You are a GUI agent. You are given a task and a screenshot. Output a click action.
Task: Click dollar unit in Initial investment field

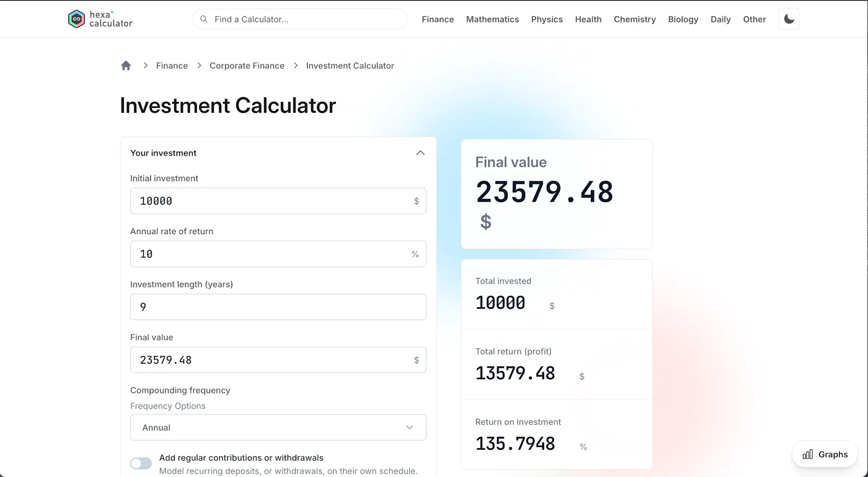[x=417, y=201]
